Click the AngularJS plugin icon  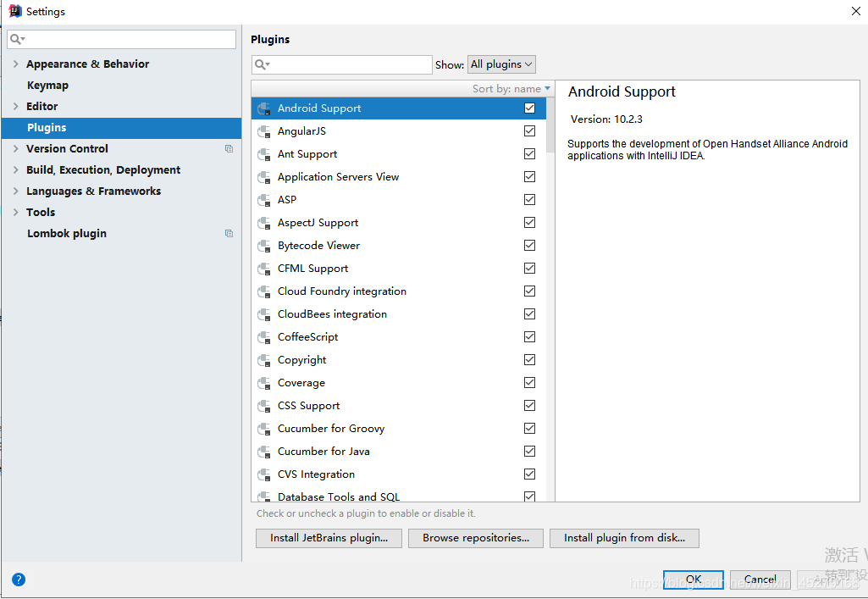click(264, 131)
